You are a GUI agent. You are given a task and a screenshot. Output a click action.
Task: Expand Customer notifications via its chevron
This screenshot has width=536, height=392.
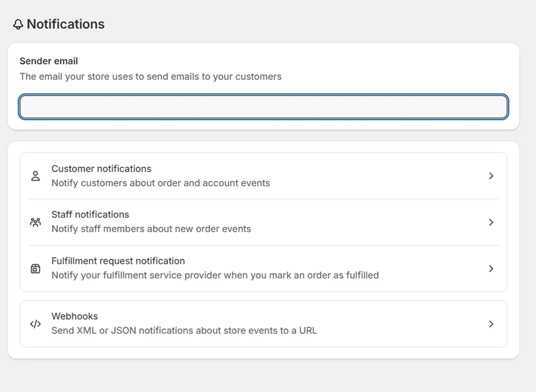491,176
